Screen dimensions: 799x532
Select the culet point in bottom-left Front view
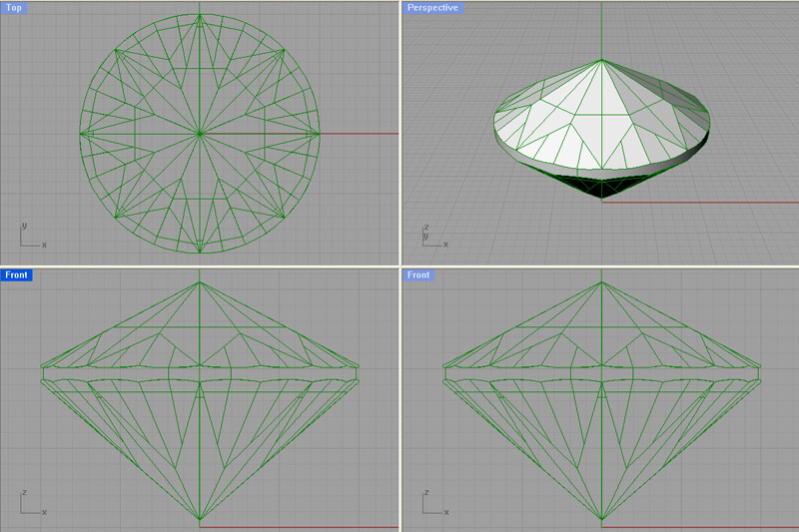(200, 519)
